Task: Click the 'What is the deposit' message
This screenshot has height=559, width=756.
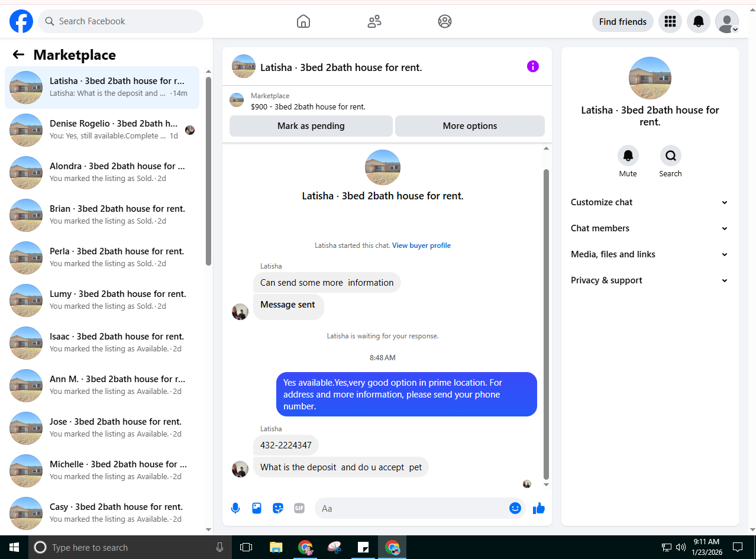Action: click(341, 467)
